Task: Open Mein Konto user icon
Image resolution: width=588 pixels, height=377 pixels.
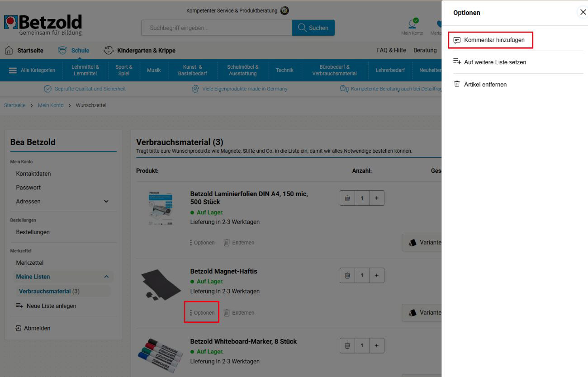Action: click(412, 27)
